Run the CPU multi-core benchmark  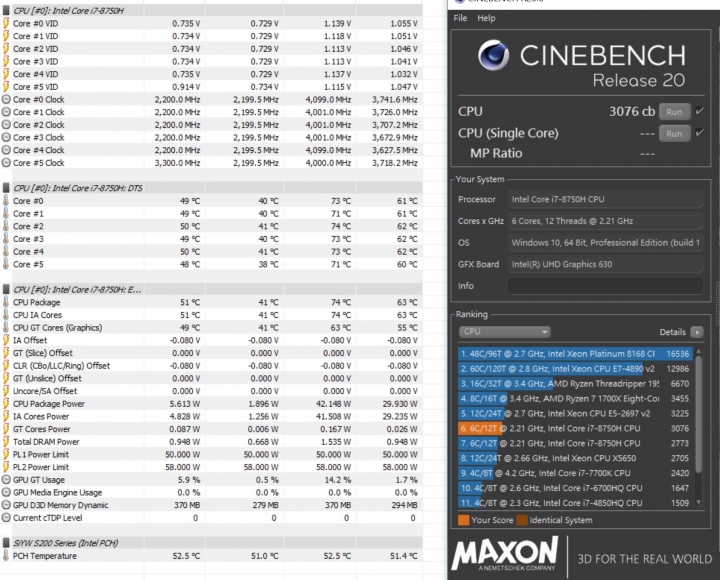(675, 112)
